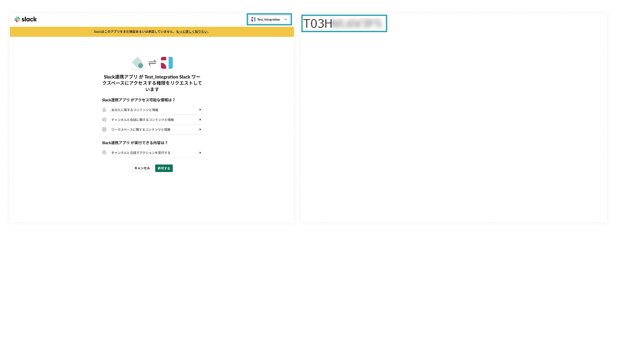Click the Slack連携アプリがアクセス可能な情報は？ heading
This screenshot has height=364, width=617.
tap(138, 100)
